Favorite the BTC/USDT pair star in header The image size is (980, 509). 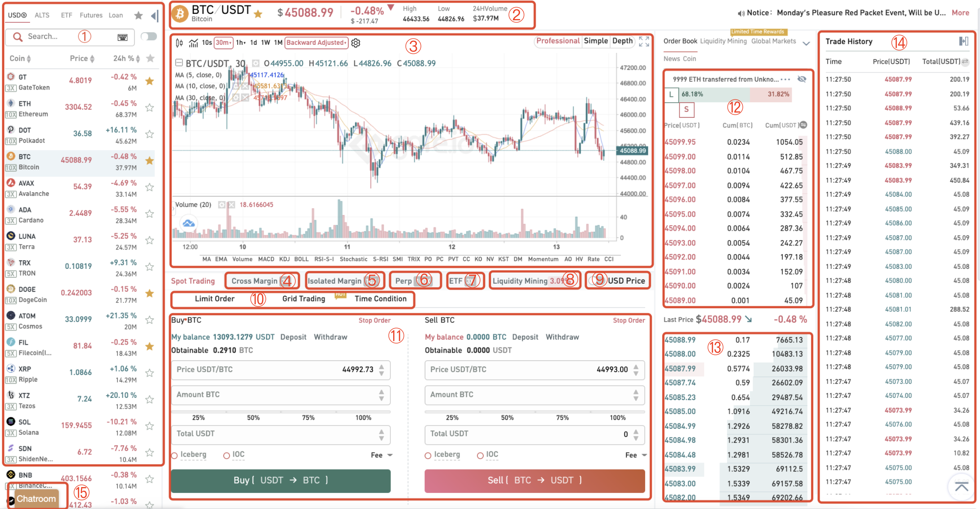[x=258, y=14]
